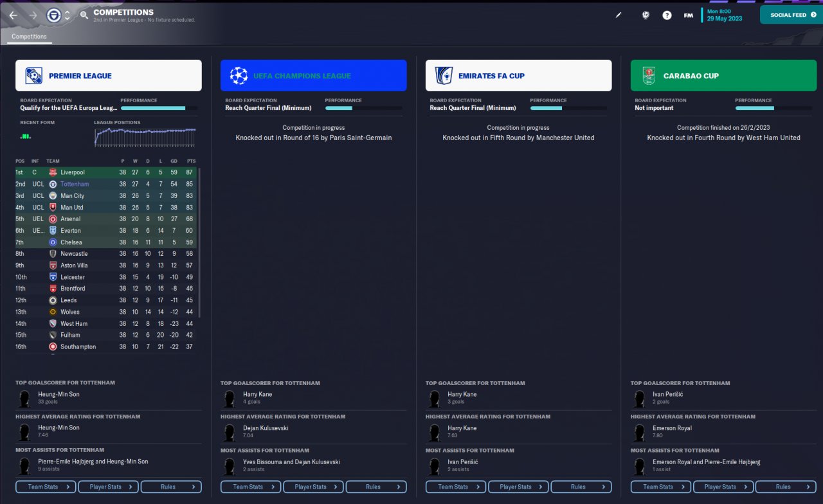Image resolution: width=823 pixels, height=504 pixels.
Task: Open Team Stats for Premier League
Action: click(x=46, y=487)
